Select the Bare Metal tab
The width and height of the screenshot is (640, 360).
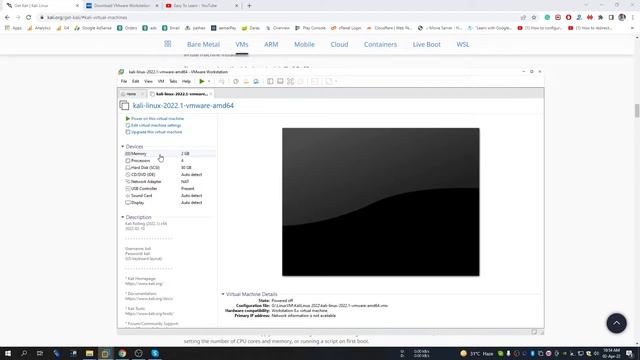click(203, 44)
